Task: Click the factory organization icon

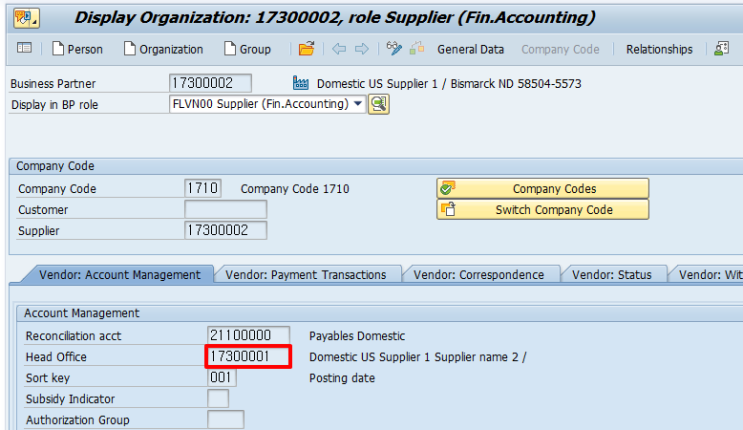Action: (x=301, y=83)
